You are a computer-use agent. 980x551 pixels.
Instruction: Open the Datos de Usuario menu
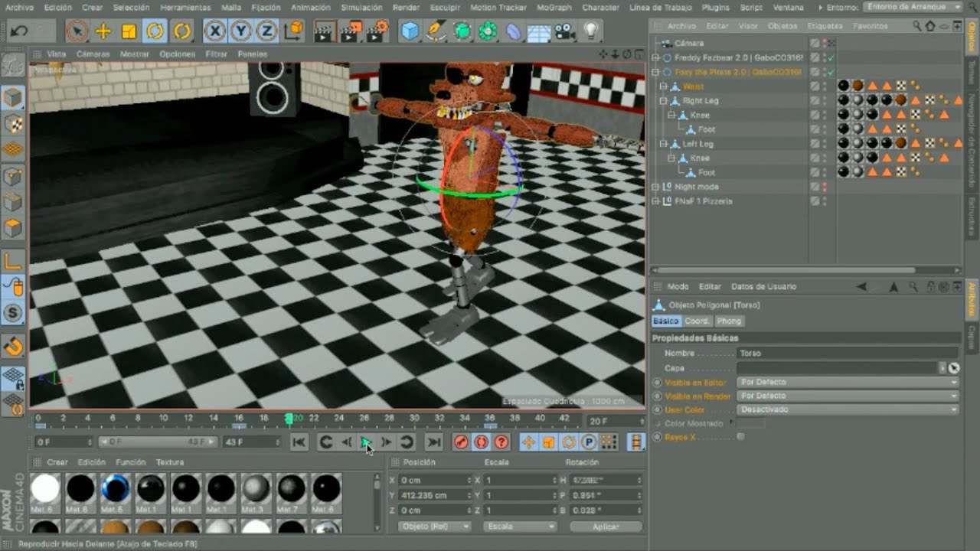(x=764, y=286)
